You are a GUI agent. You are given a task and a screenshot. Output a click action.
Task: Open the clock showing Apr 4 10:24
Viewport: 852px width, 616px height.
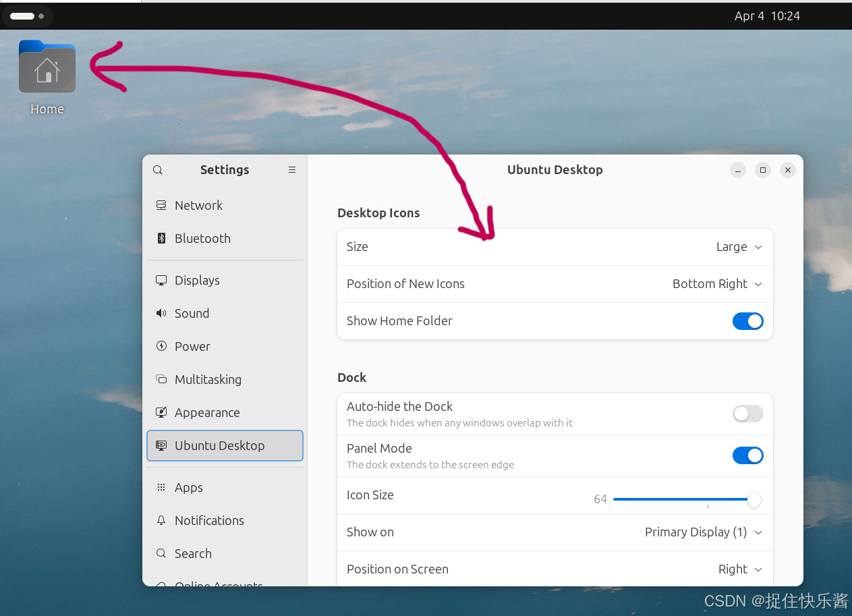point(767,16)
